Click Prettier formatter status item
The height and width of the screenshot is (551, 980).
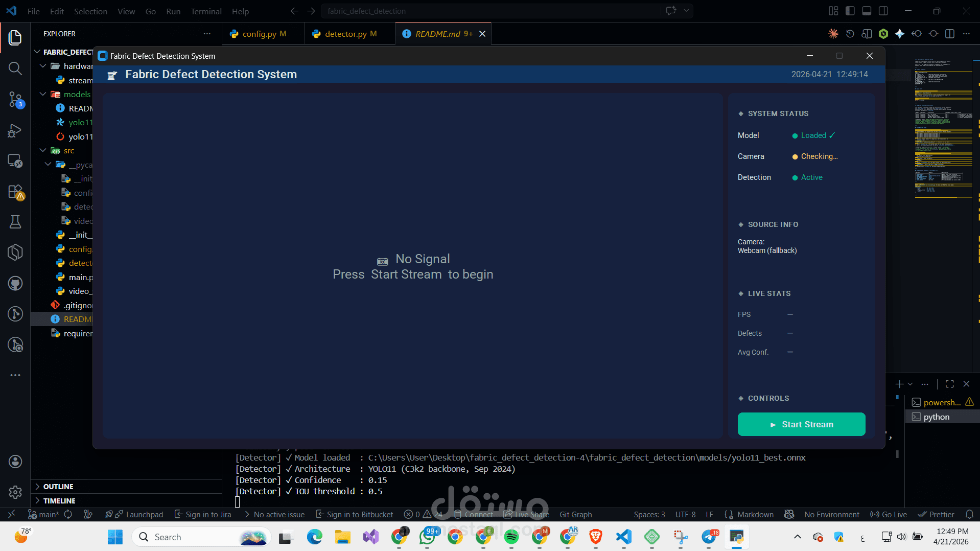point(936,514)
